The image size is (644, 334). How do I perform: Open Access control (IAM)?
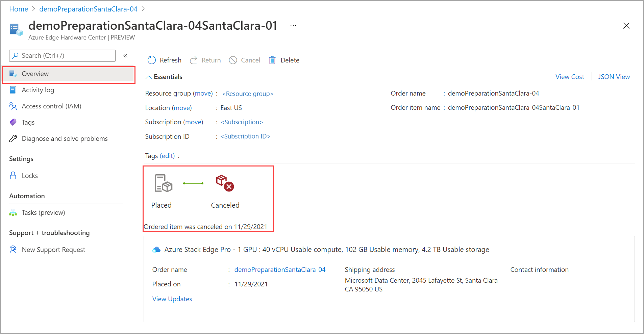coord(51,106)
